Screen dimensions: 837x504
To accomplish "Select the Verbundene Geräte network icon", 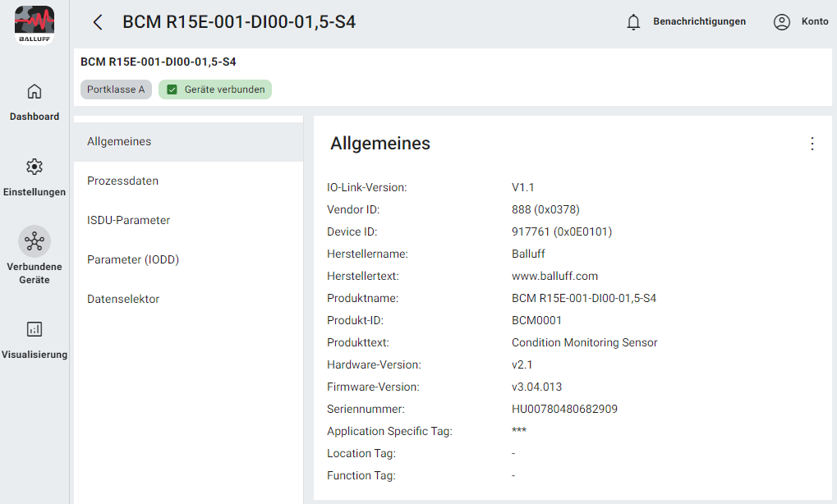I will [x=34, y=241].
